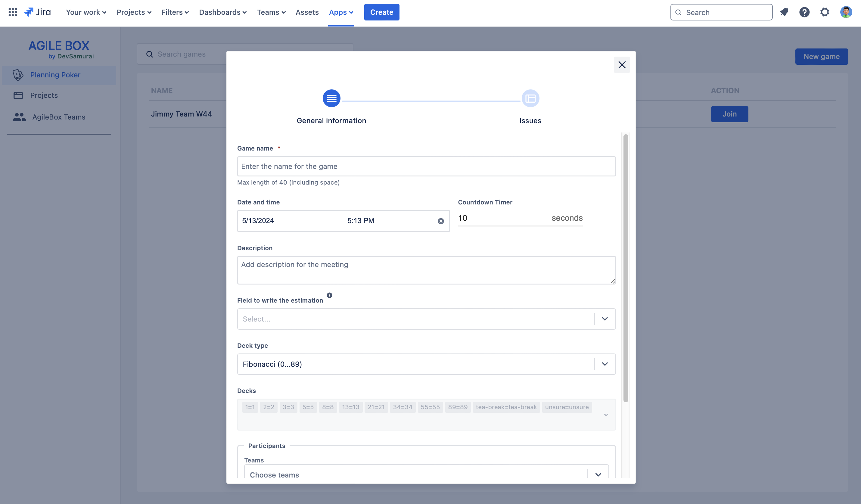This screenshot has height=504, width=861.
Task: Open the user profile avatar
Action: pos(846,12)
